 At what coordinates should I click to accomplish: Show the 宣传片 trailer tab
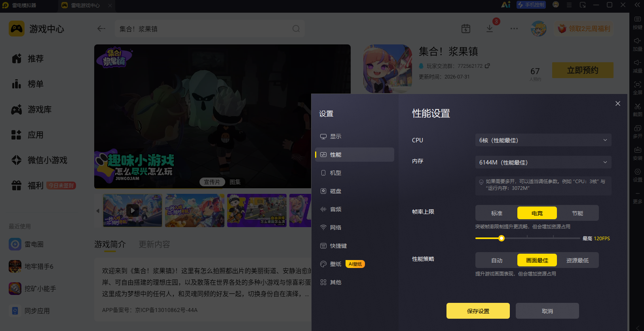coord(212,182)
